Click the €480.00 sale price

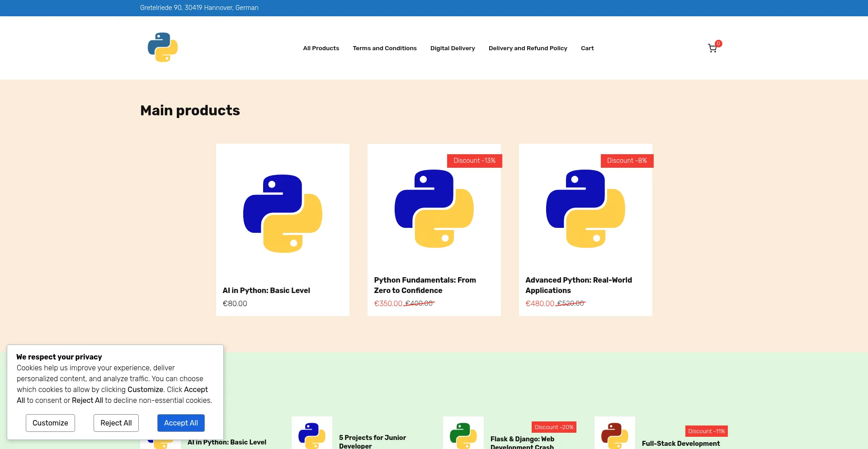pyautogui.click(x=539, y=303)
